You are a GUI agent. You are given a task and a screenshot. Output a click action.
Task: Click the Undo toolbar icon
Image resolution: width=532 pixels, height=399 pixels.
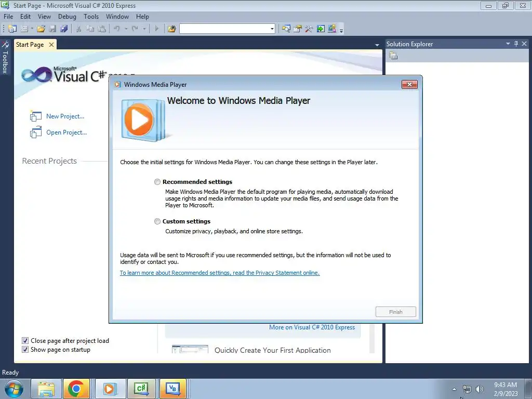pos(117,29)
